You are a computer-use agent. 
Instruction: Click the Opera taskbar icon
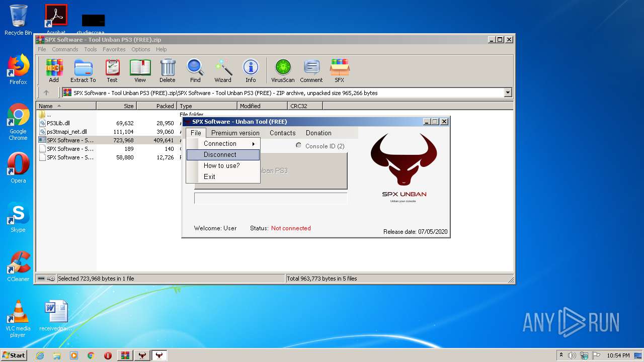pos(108,355)
